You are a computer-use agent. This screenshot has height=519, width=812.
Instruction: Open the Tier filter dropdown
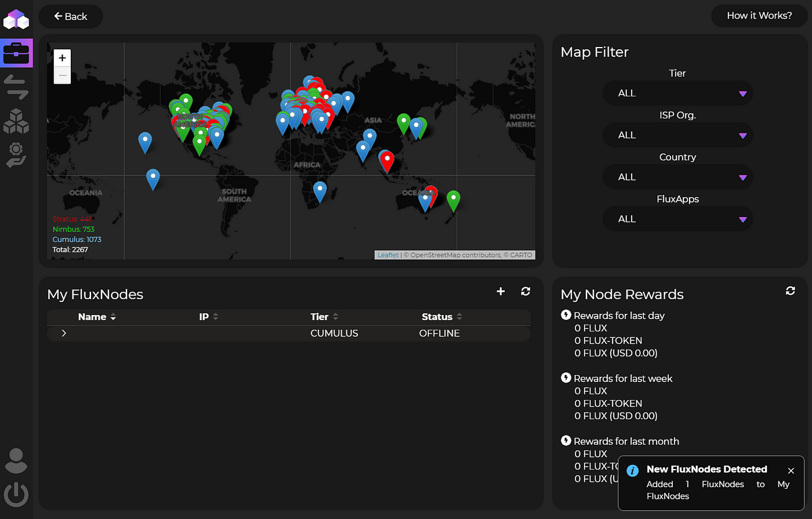[677, 93]
